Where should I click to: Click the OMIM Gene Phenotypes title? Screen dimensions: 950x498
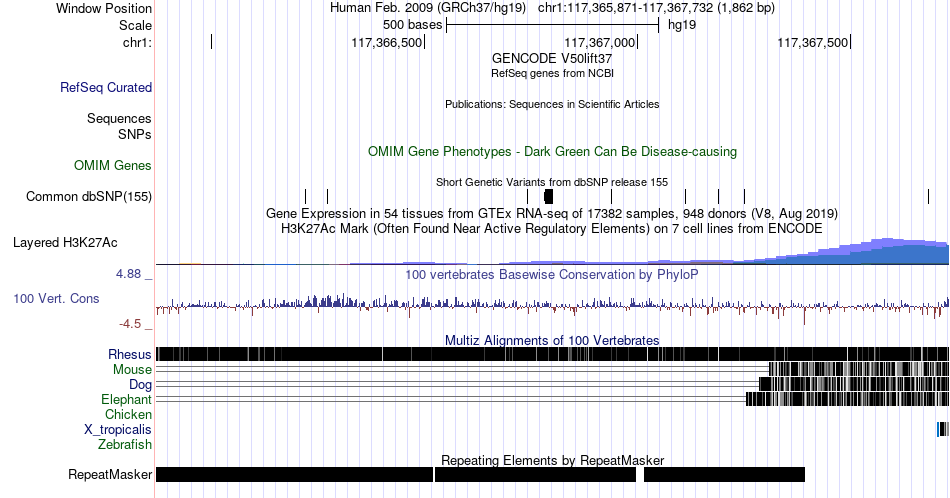pos(552,151)
